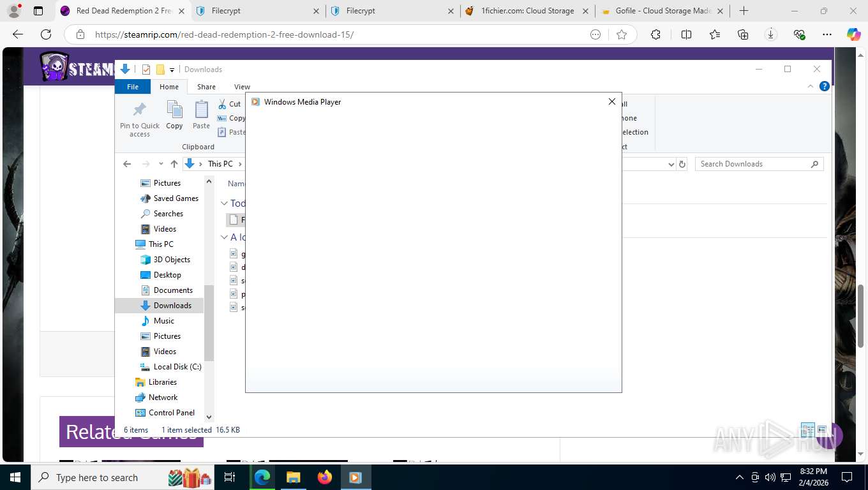The image size is (868, 490).
Task: Click taskbar search box
Action: [x=123, y=477]
